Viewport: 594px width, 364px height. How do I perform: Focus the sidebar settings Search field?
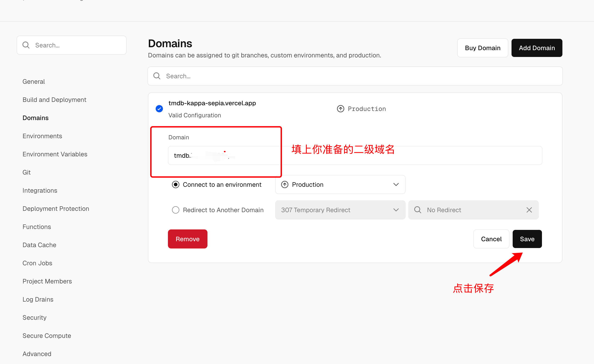(x=72, y=45)
